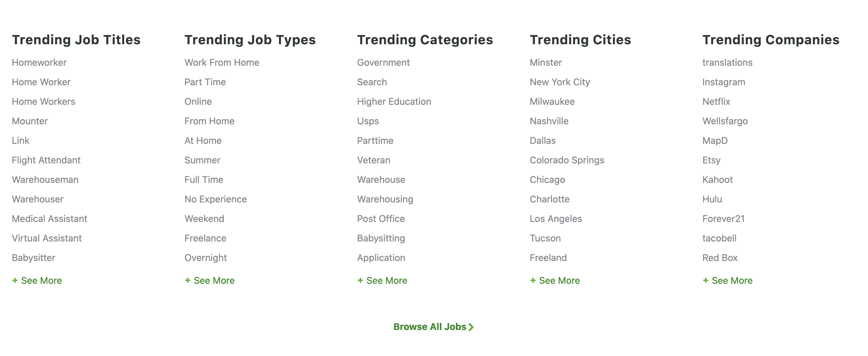
Task: Open the Browse All Jobs page
Action: [x=434, y=326]
